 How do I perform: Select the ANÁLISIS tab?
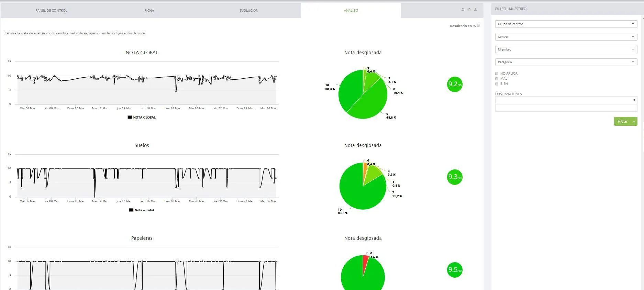pos(351,11)
